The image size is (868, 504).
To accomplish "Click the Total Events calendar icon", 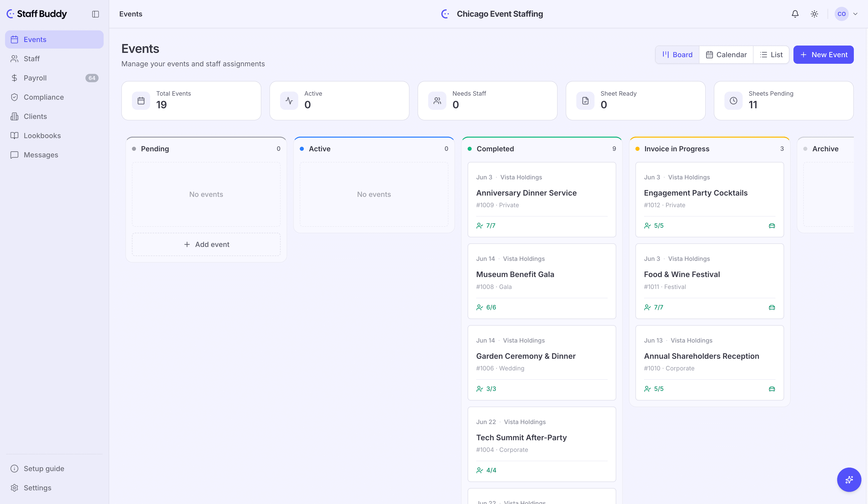I will click(141, 101).
